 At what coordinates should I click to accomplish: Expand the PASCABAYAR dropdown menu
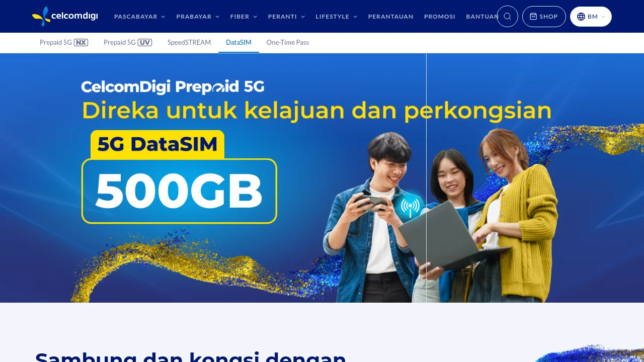tap(140, 17)
